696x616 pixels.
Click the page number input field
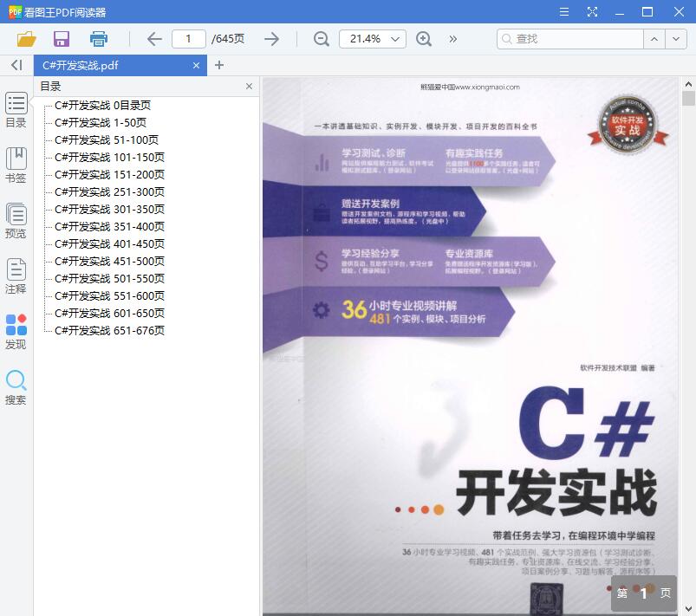click(189, 39)
